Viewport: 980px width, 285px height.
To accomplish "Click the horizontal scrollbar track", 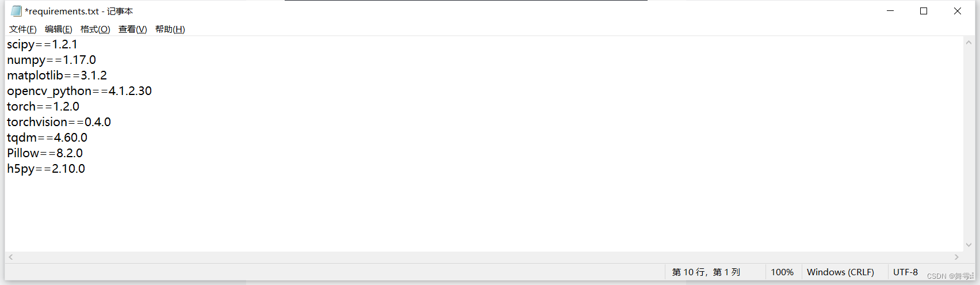I will [483, 257].
